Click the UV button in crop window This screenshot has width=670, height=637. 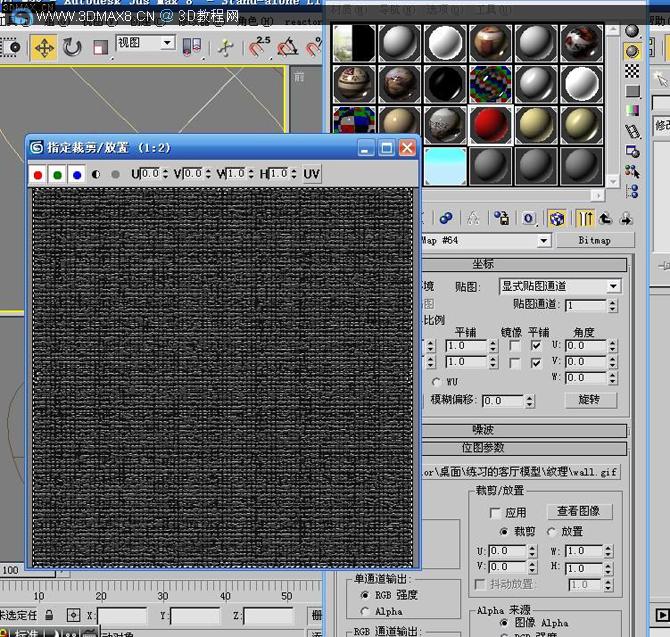[x=311, y=174]
